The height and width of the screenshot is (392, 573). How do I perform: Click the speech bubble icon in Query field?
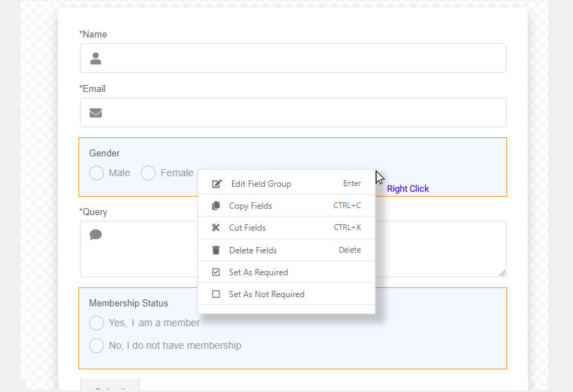coord(95,234)
